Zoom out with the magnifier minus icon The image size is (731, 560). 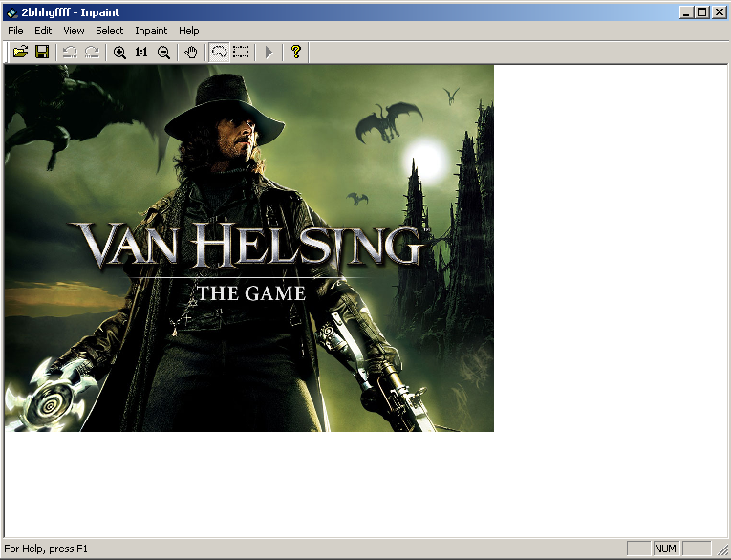tap(163, 52)
